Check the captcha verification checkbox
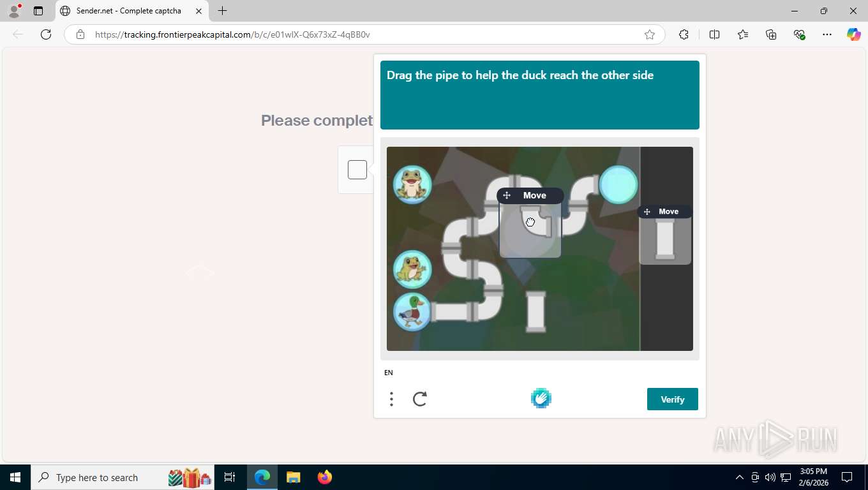 click(357, 170)
